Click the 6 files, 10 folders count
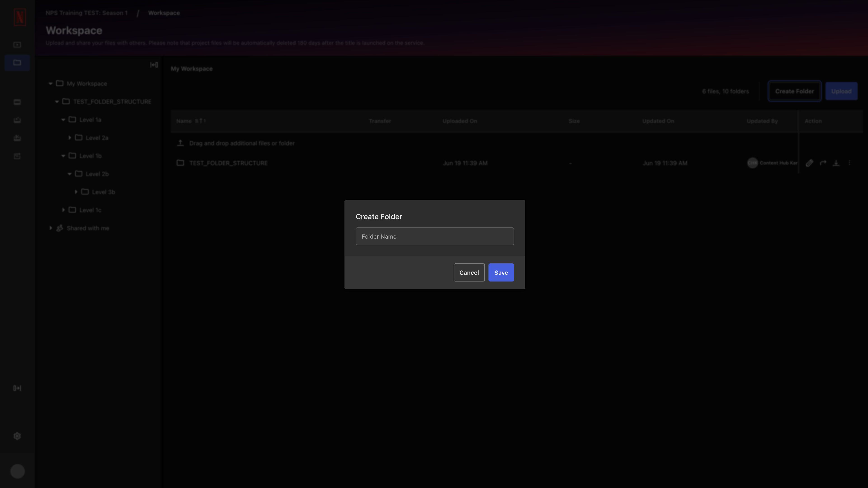Viewport: 868px width, 488px height. click(x=725, y=91)
